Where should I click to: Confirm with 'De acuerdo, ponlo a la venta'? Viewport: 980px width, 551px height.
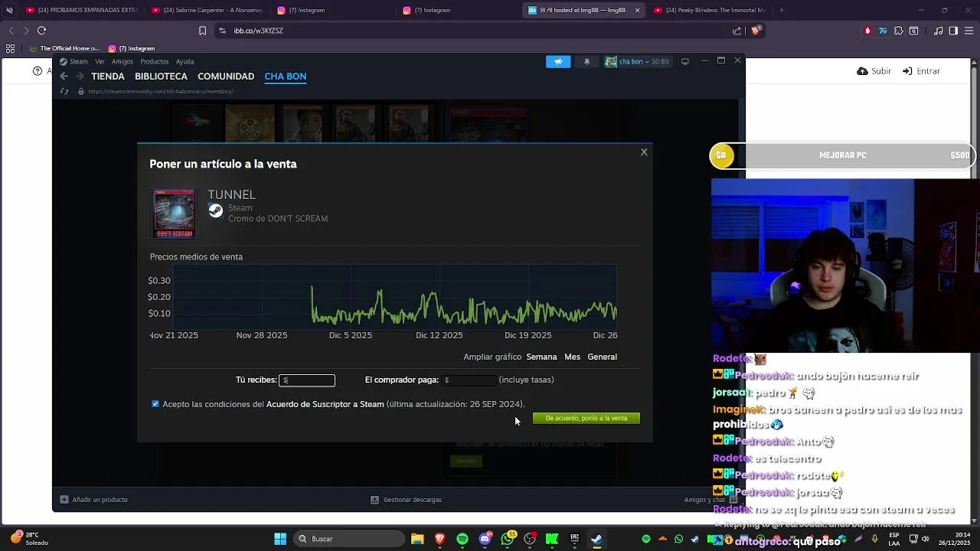pos(586,419)
